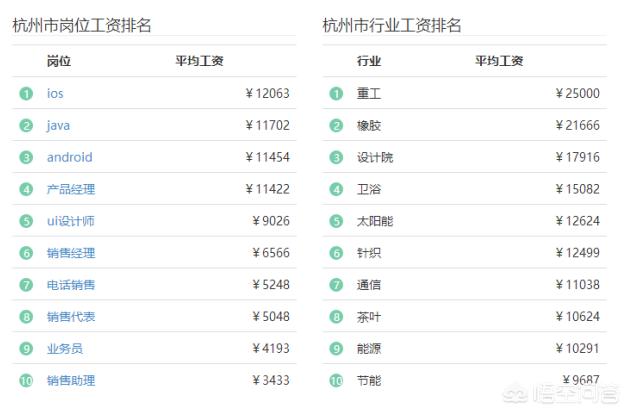Click rank 4 badge beside 卫浴
Image resolution: width=631 pixels, height=415 pixels.
click(336, 189)
